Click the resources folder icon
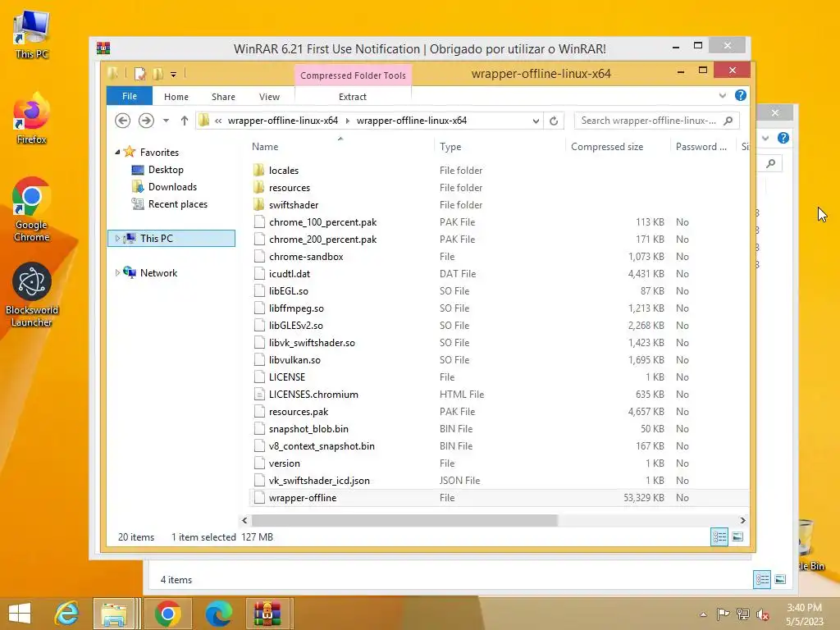This screenshot has width=840, height=630. click(258, 188)
